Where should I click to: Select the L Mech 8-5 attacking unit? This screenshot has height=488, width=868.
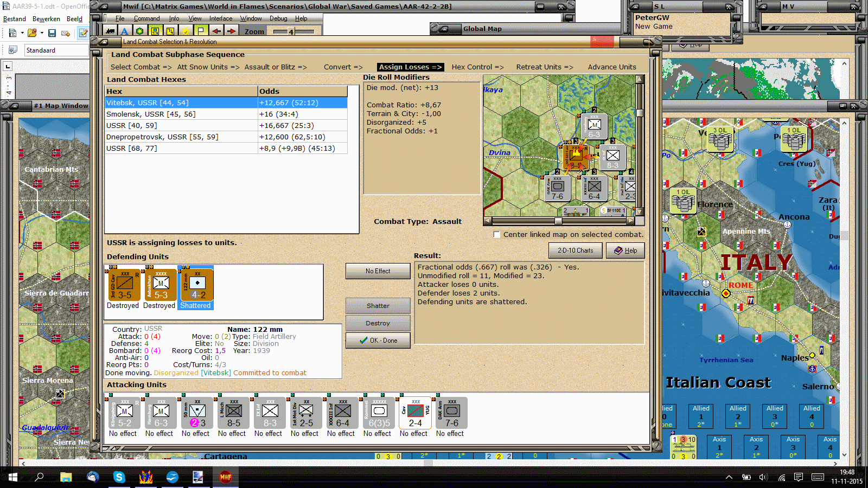pos(233,413)
